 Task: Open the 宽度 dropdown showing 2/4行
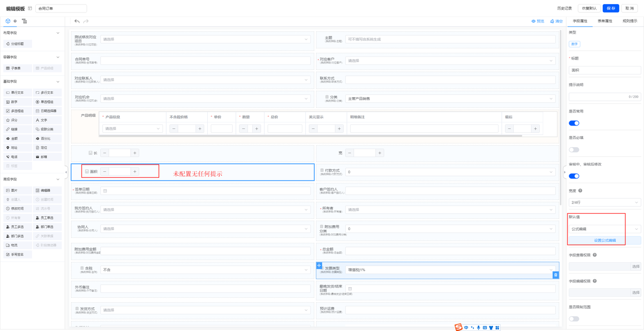coord(605,202)
